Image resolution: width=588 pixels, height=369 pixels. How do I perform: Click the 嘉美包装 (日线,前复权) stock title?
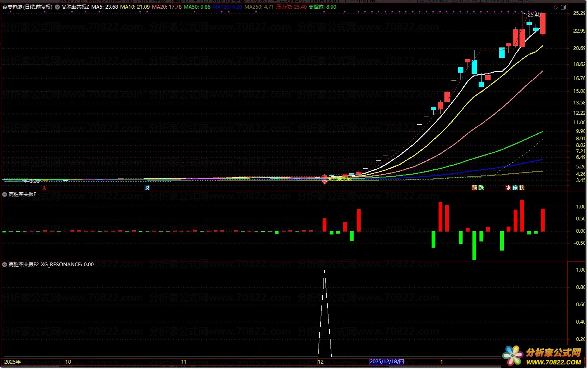tap(27, 7)
